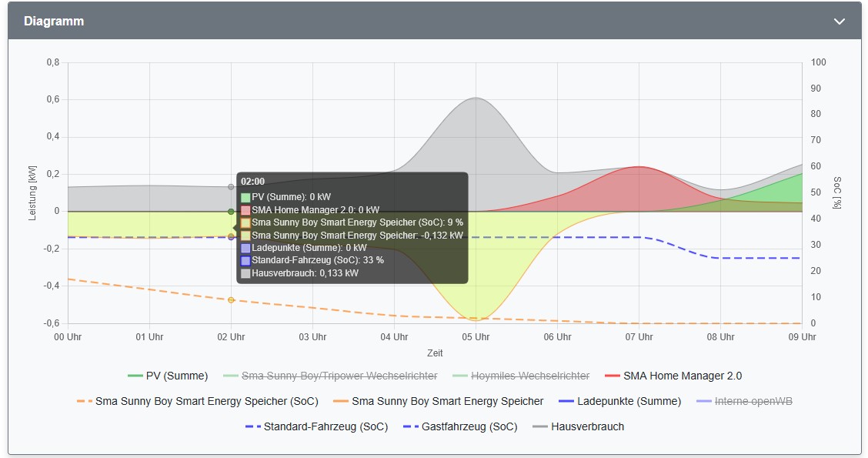
Task: Click the Diagramm panel header title
Action: click(x=54, y=22)
